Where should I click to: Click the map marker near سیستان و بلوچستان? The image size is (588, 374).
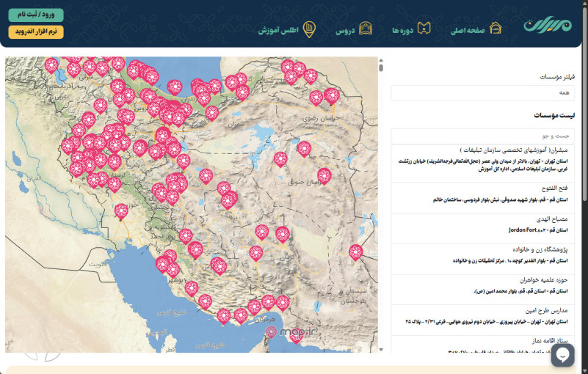point(356,252)
